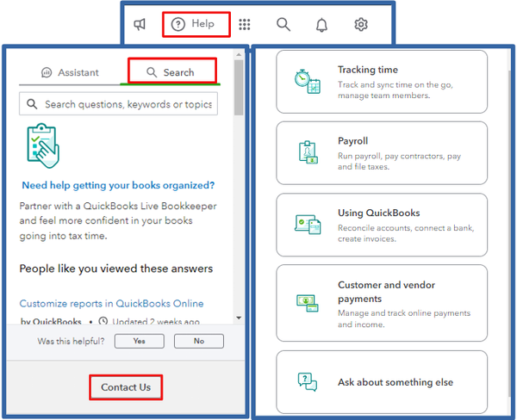Click Reconcile accounts, connect a bank text
The height and width of the screenshot is (420, 517).
click(406, 233)
